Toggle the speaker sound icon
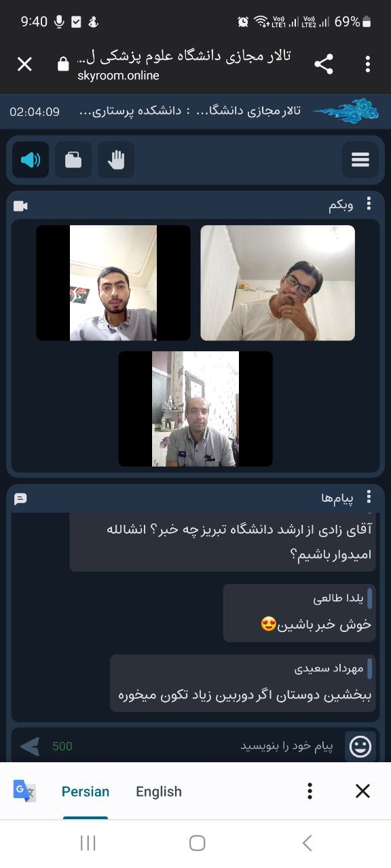391x868 pixels. [31, 160]
